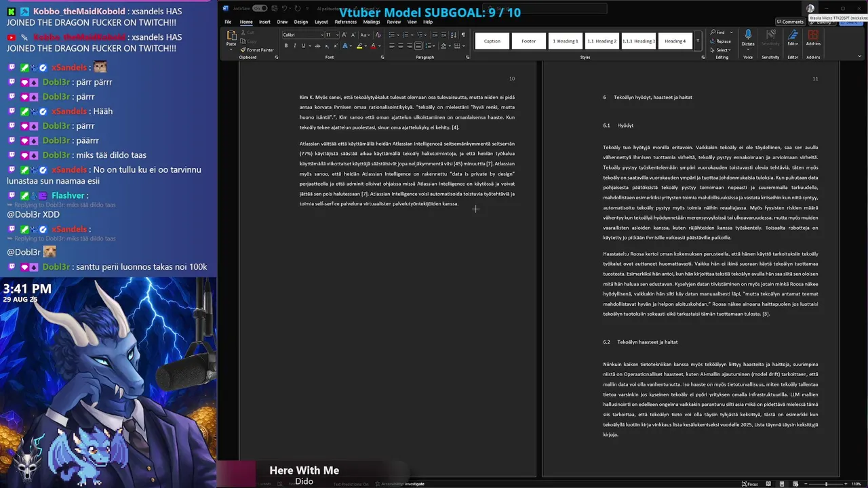
Task: Open the File menu
Action: (x=228, y=22)
